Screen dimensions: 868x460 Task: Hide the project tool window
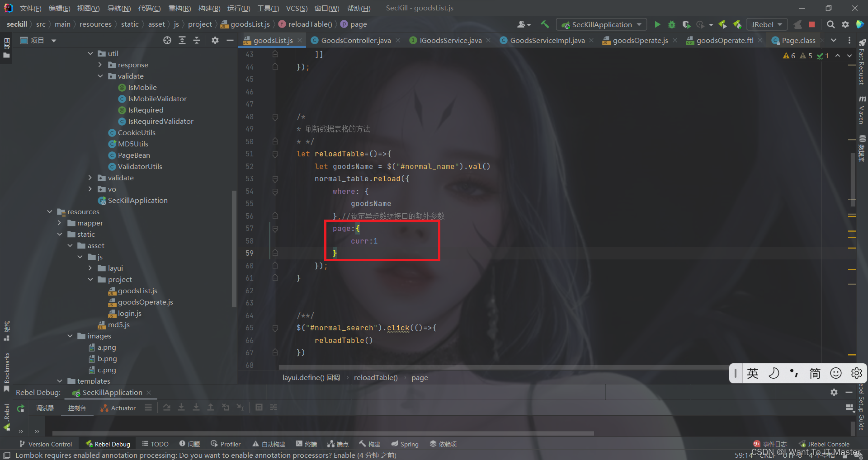pyautogui.click(x=230, y=40)
